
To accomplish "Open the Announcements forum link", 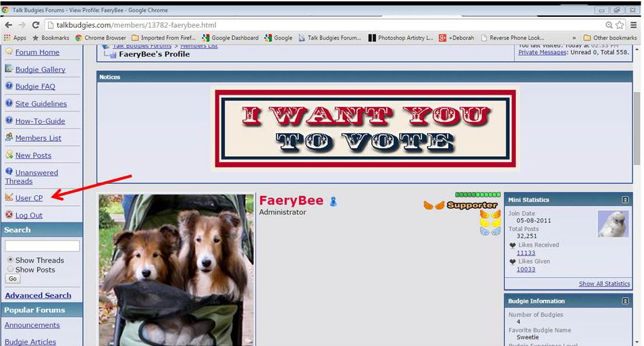I will coord(32,324).
